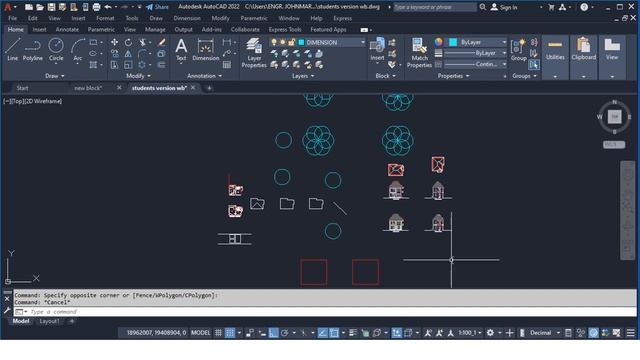640x360 pixels.
Task: Open the ByLayer object color dropdown
Action: point(504,42)
